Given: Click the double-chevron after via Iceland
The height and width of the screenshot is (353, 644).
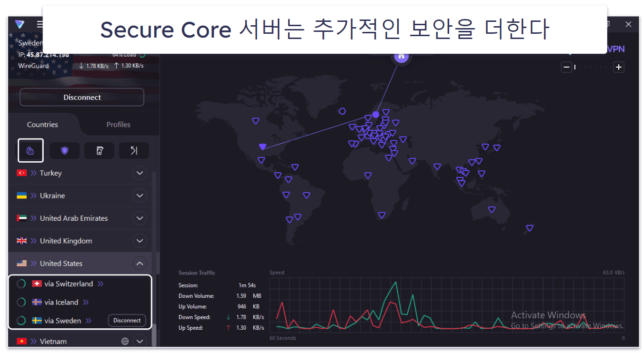Looking at the screenshot, I should click(86, 303).
